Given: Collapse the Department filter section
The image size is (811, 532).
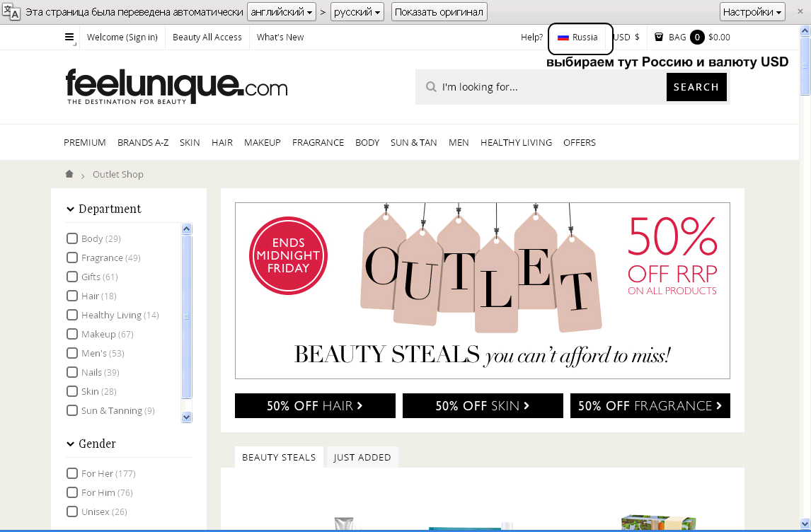Looking at the screenshot, I should (x=104, y=209).
